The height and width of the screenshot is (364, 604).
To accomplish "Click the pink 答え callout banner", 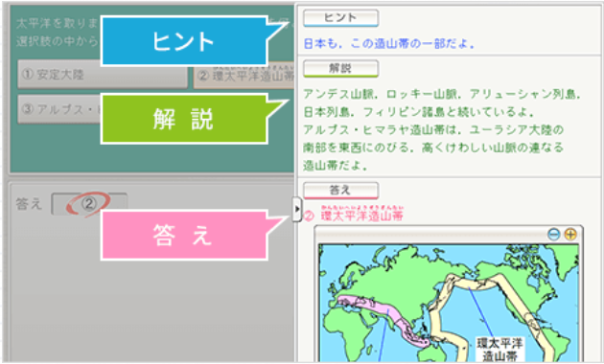I will pyautogui.click(x=184, y=235).
